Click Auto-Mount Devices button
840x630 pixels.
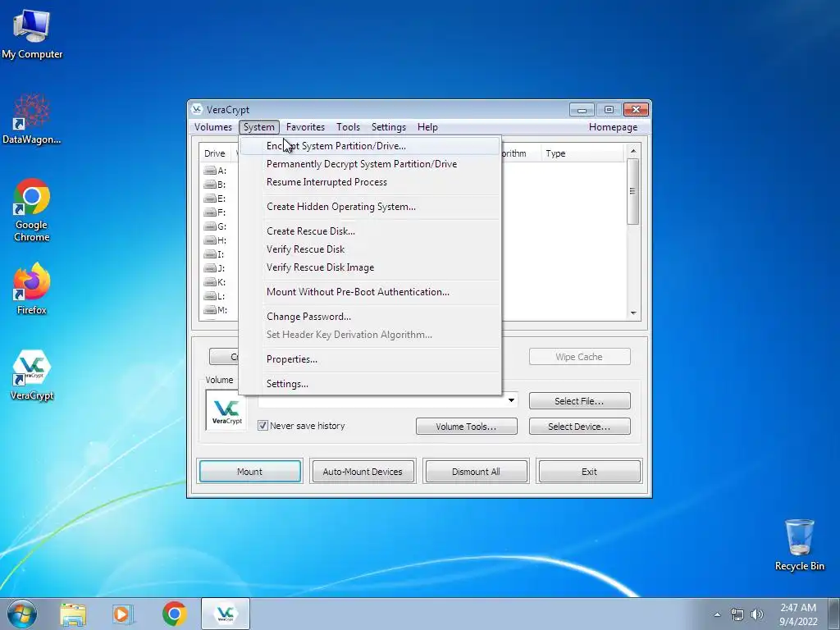pos(363,472)
